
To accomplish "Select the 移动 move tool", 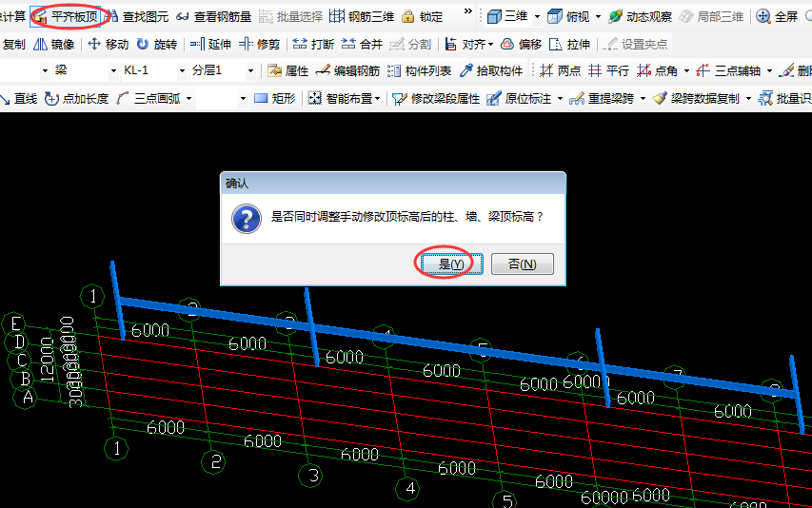I will pyautogui.click(x=109, y=45).
